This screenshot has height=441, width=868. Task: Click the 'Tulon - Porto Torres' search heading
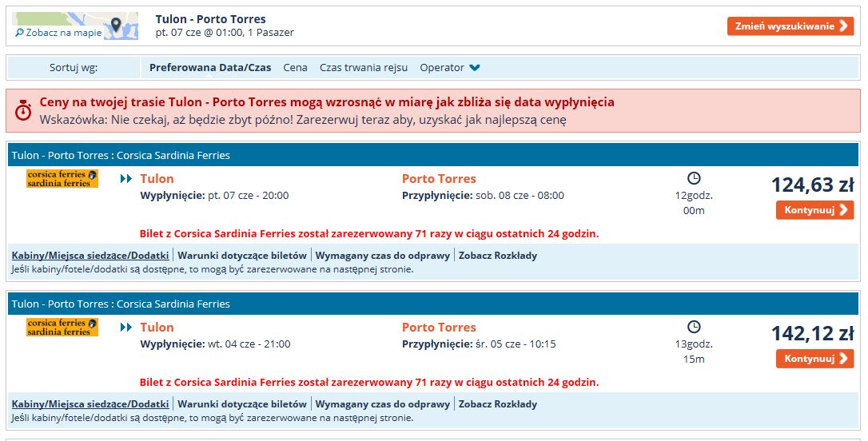(211, 19)
